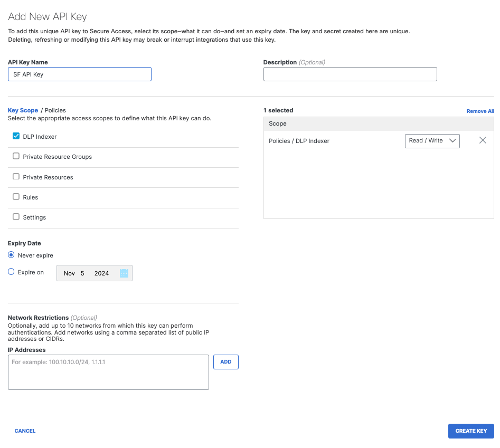Image resolution: width=500 pixels, height=448 pixels.
Task: Select the Settings scope checkbox
Action: pyautogui.click(x=16, y=217)
